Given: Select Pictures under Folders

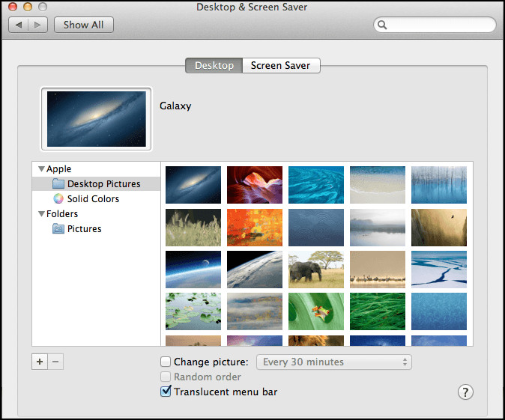Looking at the screenshot, I should [x=96, y=229].
